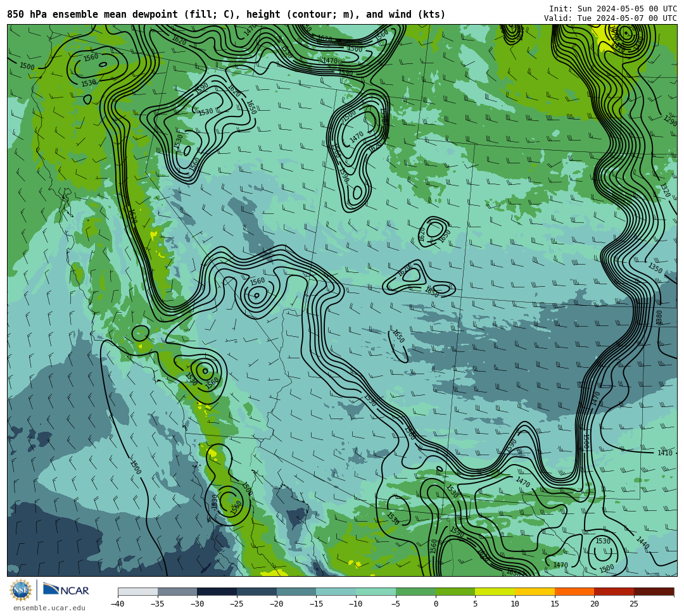This screenshot has width=684, height=616.
Task: Click the NCAR logo
Action: (66, 590)
